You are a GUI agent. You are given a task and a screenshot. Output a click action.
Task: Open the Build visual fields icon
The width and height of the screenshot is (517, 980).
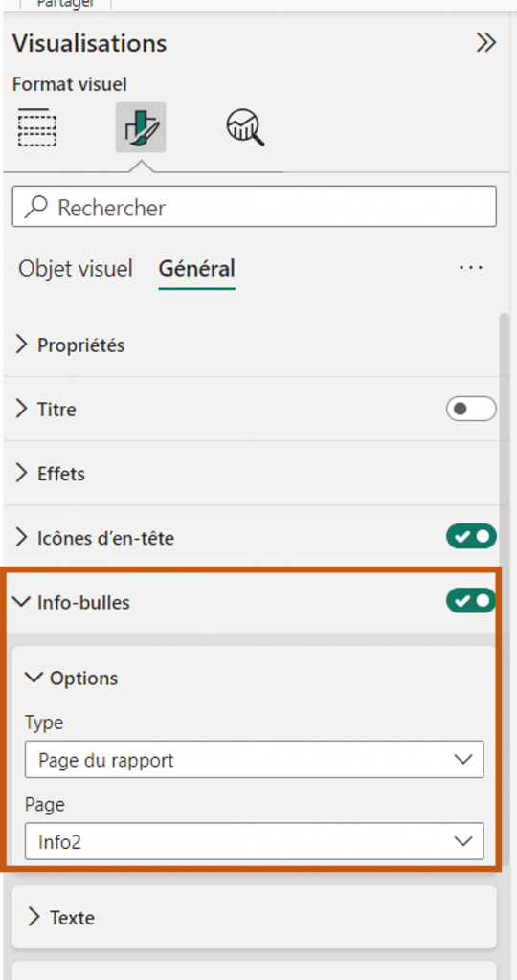coord(35,127)
